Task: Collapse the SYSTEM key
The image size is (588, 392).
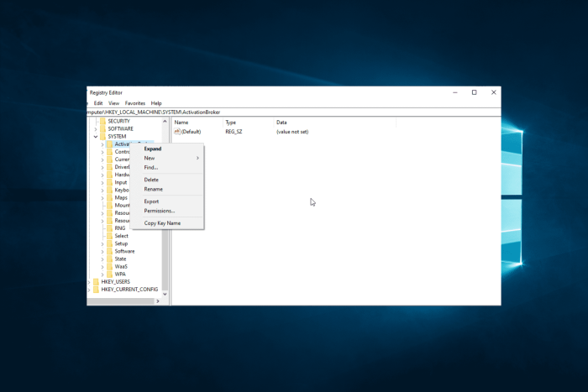Action: pyautogui.click(x=96, y=137)
